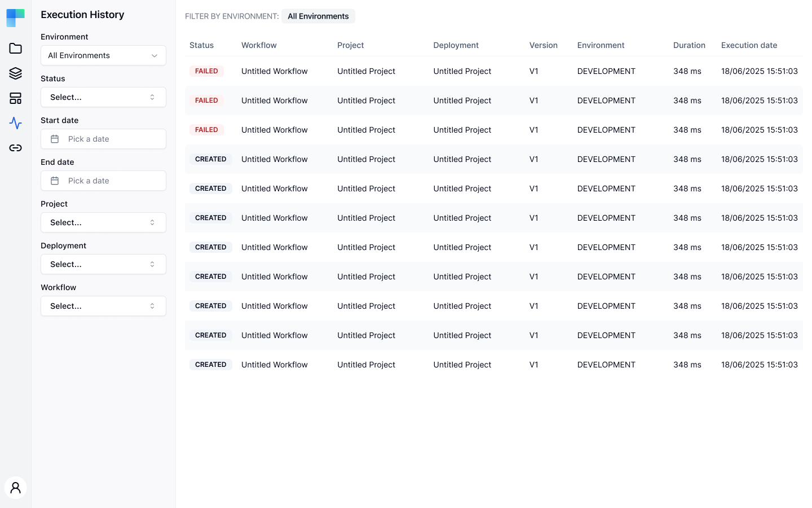Open the Status filter dropdown

(x=103, y=97)
